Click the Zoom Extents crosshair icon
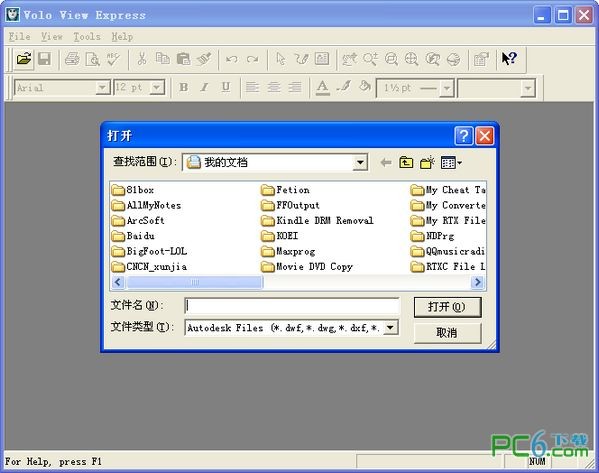Image resolution: width=599 pixels, height=473 pixels. 411,59
